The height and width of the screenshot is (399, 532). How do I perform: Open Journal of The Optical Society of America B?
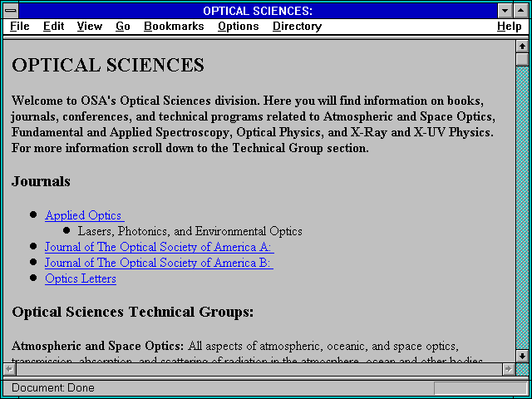click(x=159, y=263)
